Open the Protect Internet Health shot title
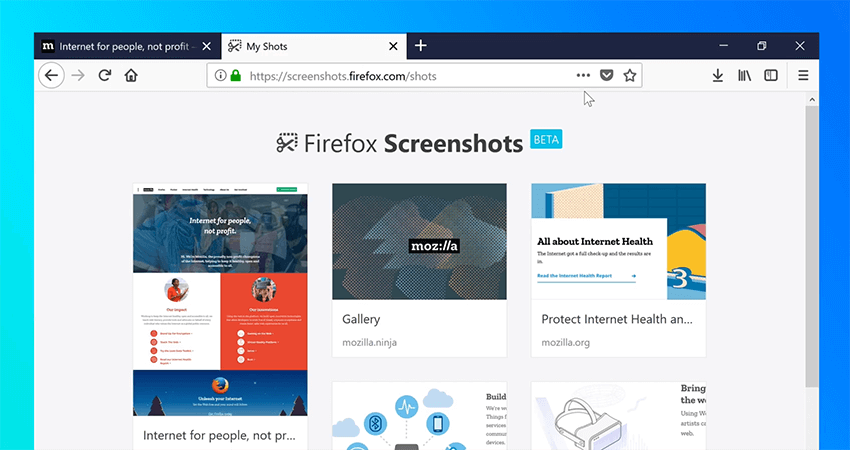 [617, 319]
